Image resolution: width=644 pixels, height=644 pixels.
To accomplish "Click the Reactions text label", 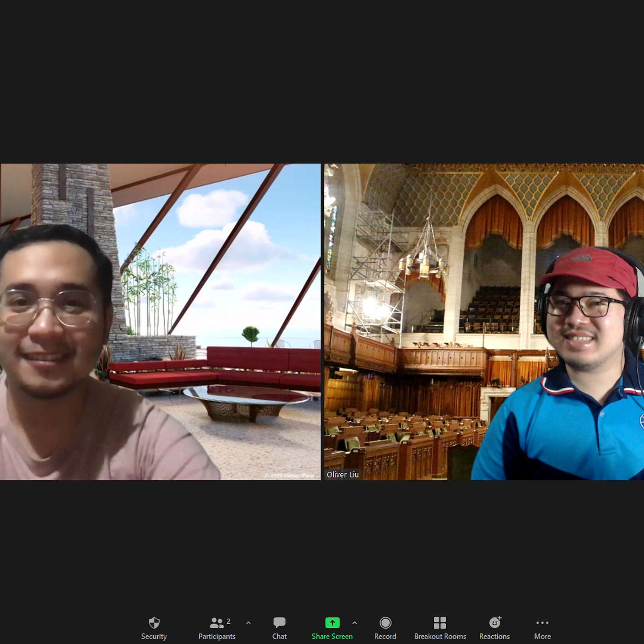I will pos(494,636).
